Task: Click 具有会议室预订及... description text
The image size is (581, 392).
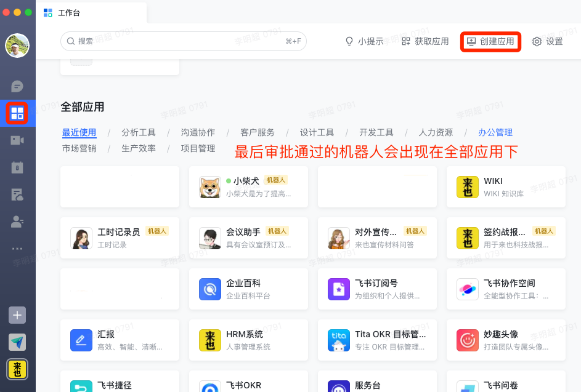Action: 259,245
